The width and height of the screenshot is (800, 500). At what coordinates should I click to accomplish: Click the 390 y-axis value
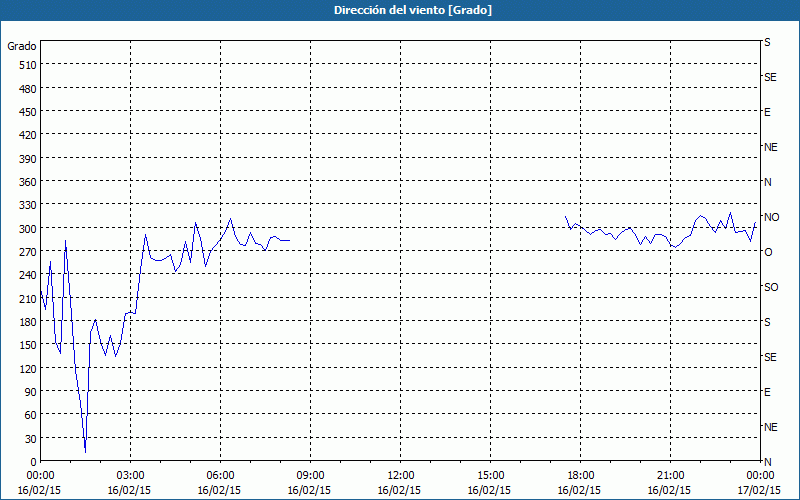point(28,159)
